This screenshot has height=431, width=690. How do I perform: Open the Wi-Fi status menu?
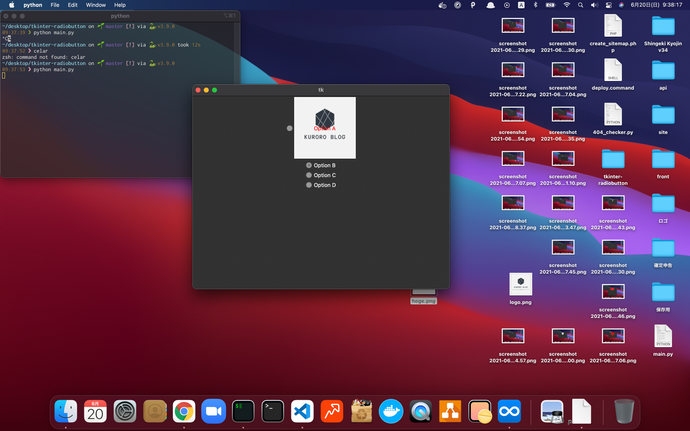(567, 5)
